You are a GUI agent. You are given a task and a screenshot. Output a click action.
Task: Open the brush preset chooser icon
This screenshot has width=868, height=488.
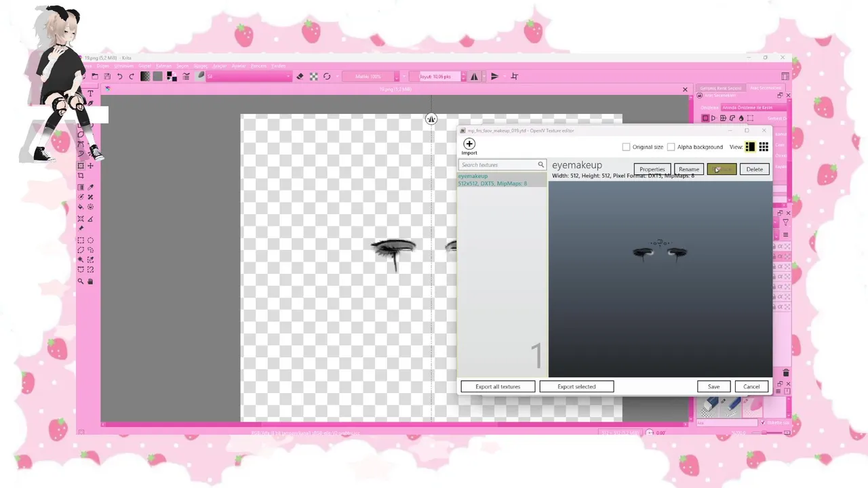[200, 76]
